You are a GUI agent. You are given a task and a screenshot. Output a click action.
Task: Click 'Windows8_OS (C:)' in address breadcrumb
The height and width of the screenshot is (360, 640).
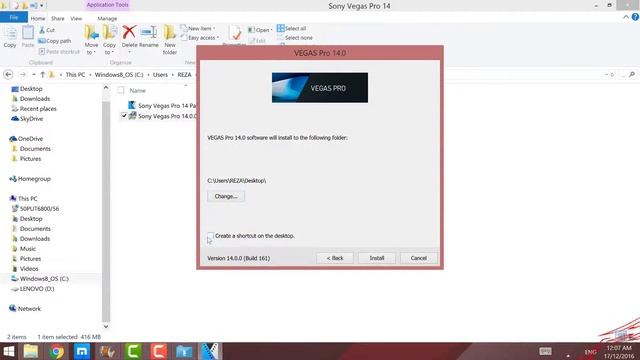tap(119, 75)
